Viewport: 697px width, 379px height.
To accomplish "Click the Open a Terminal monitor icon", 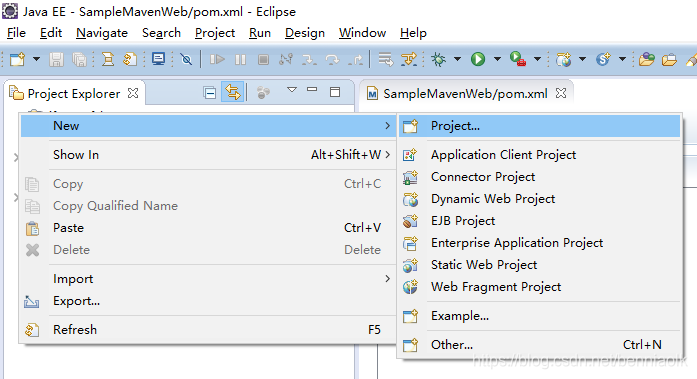I will [158, 59].
